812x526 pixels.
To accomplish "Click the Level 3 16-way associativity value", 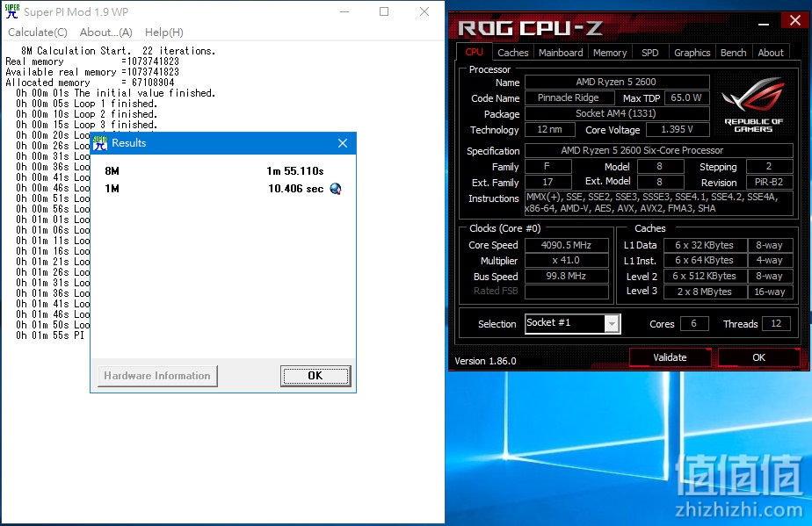I will [x=770, y=292].
